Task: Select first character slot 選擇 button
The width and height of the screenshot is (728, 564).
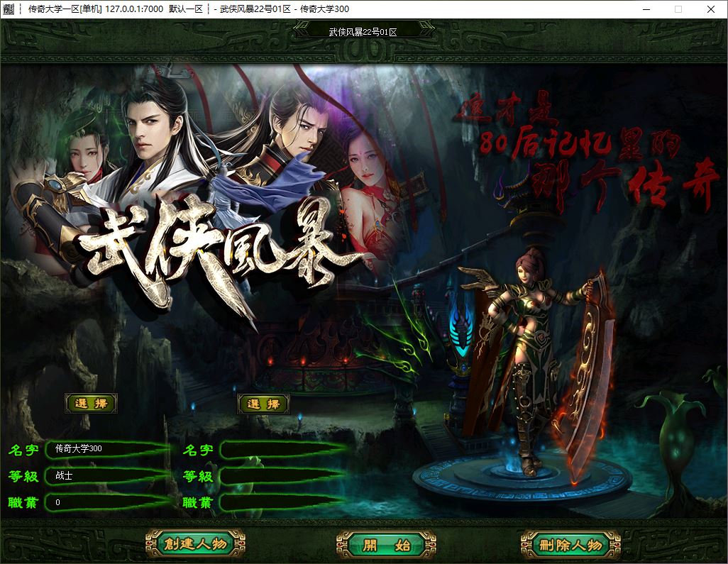Action: click(x=91, y=404)
